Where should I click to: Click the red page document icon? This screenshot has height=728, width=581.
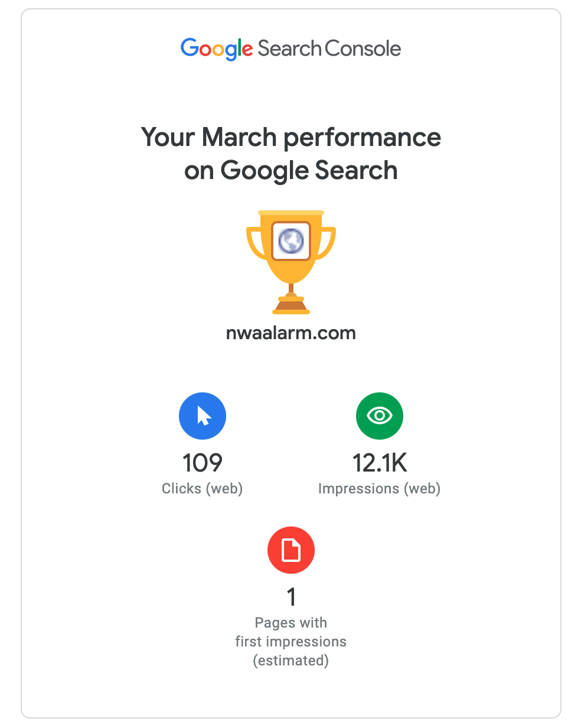coord(290,550)
